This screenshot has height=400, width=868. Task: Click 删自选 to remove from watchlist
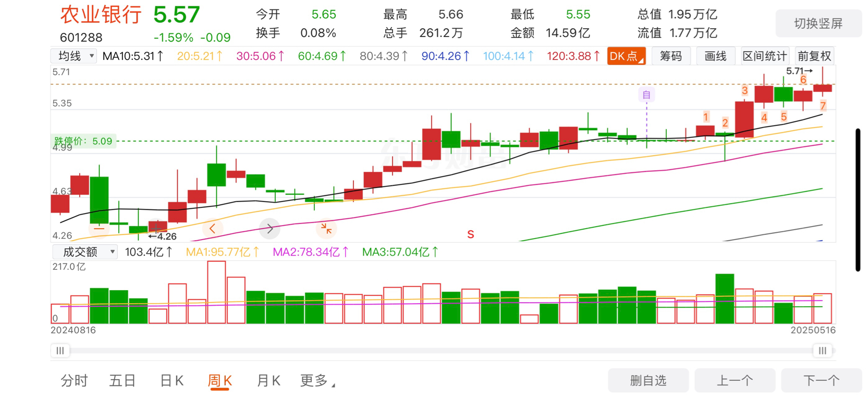point(648,381)
